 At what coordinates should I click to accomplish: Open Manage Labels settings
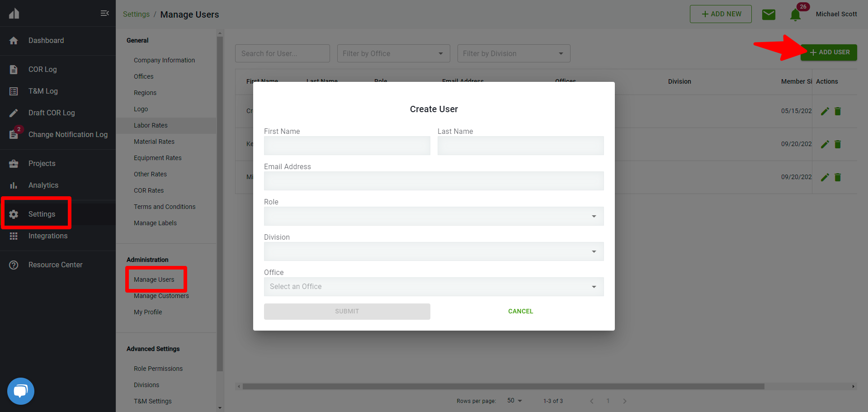click(155, 223)
